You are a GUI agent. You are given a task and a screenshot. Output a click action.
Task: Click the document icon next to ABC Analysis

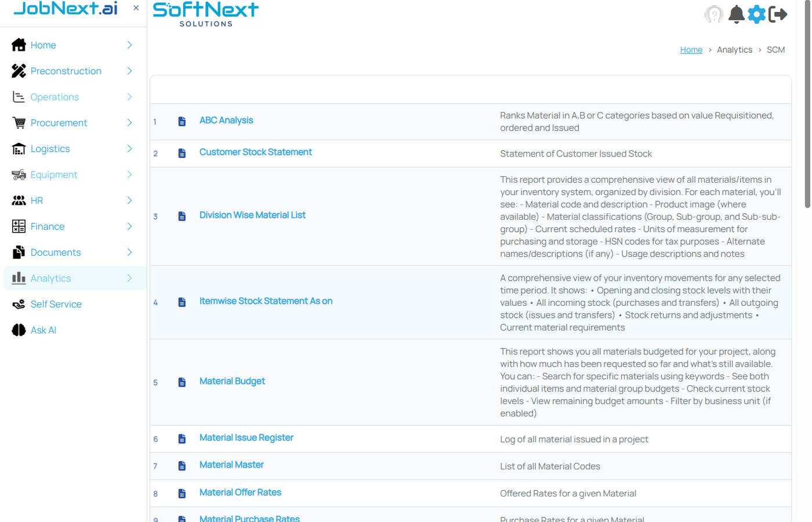click(182, 121)
